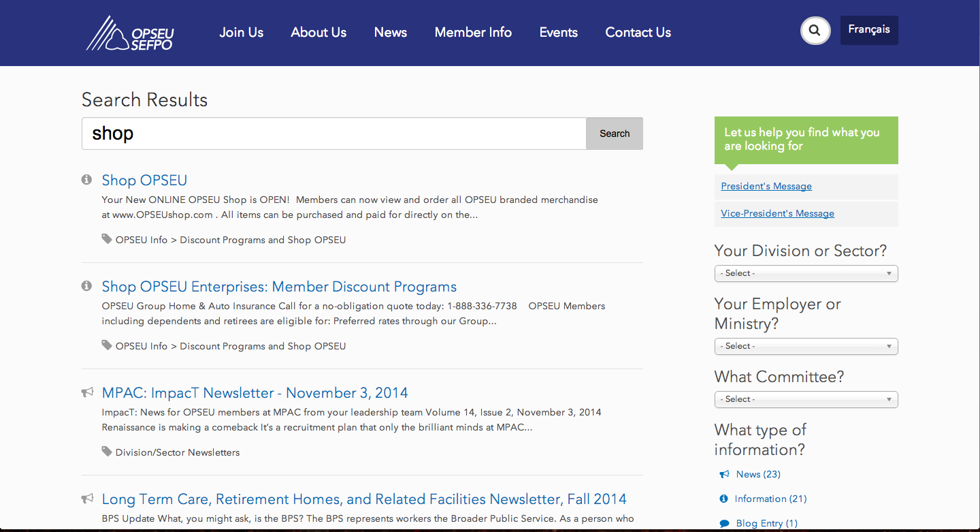
Task: Open News menu item
Action: [391, 32]
